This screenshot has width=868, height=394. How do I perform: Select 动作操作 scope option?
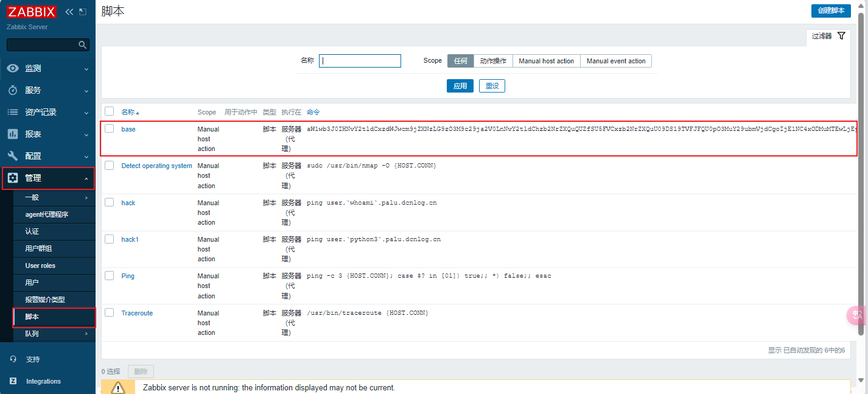(493, 61)
